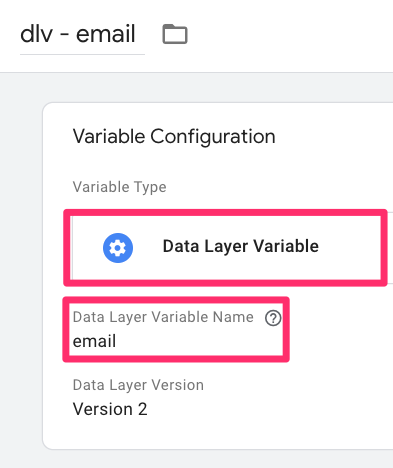This screenshot has width=393, height=468.
Task: Click the word 'dlv' in the title
Action: [x=36, y=34]
